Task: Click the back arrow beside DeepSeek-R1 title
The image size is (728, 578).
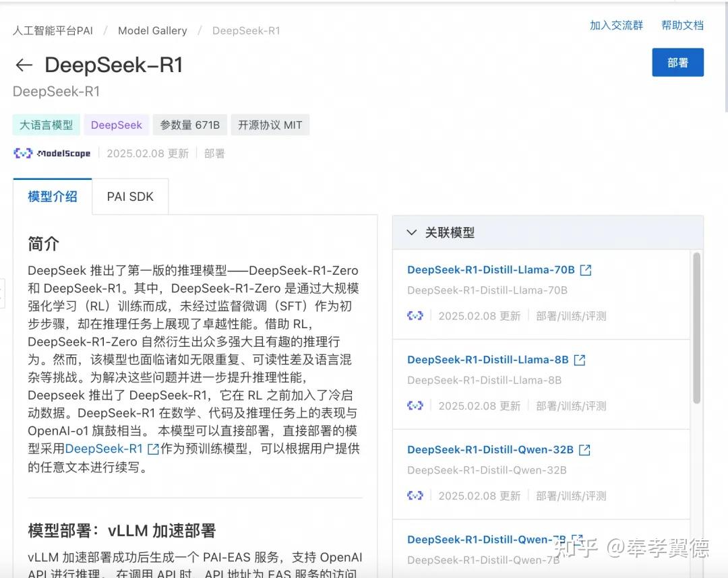Action: click(24, 65)
